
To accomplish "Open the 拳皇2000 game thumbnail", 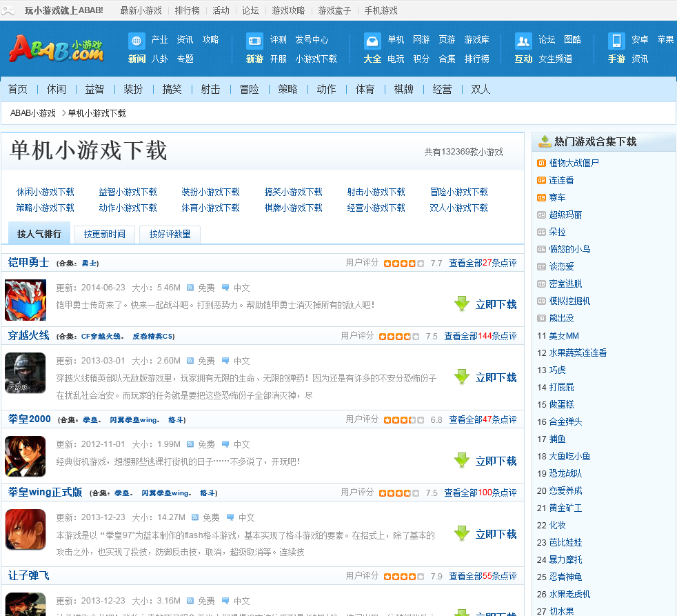I will click(26, 456).
